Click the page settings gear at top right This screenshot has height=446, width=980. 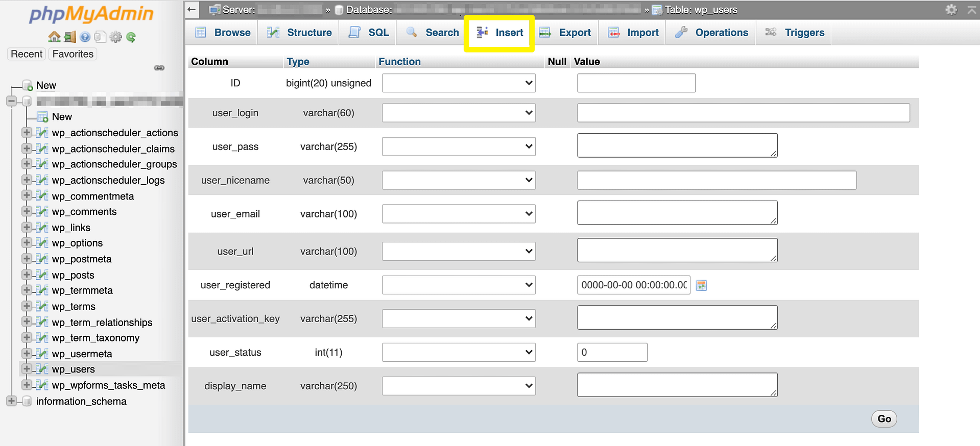(x=951, y=10)
